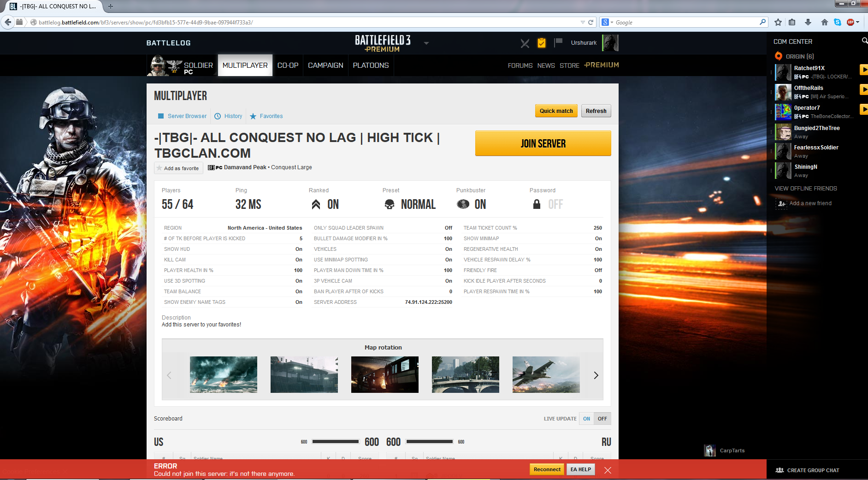
Task: Expand View Offline Friends list
Action: [806, 189]
